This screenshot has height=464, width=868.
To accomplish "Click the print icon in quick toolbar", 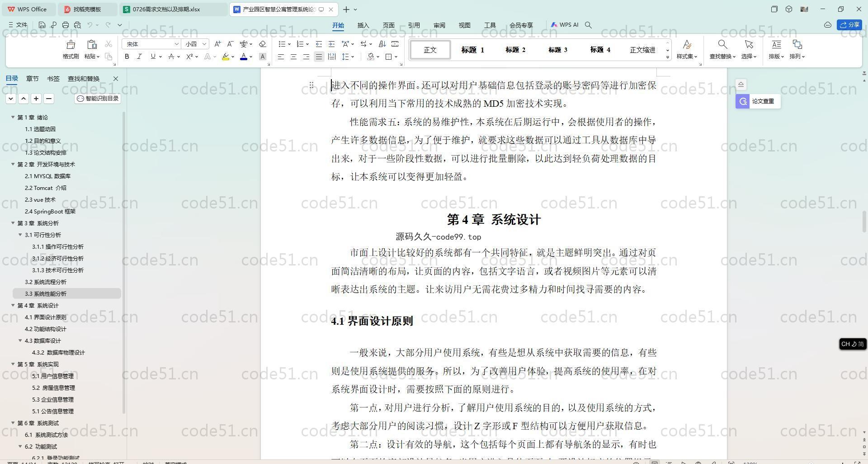I will [x=66, y=25].
